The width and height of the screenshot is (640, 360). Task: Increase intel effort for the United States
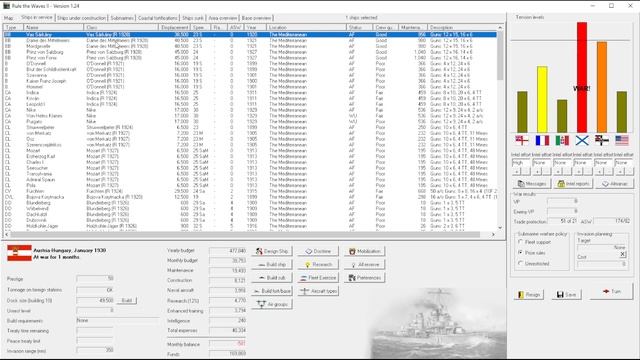(x=619, y=172)
